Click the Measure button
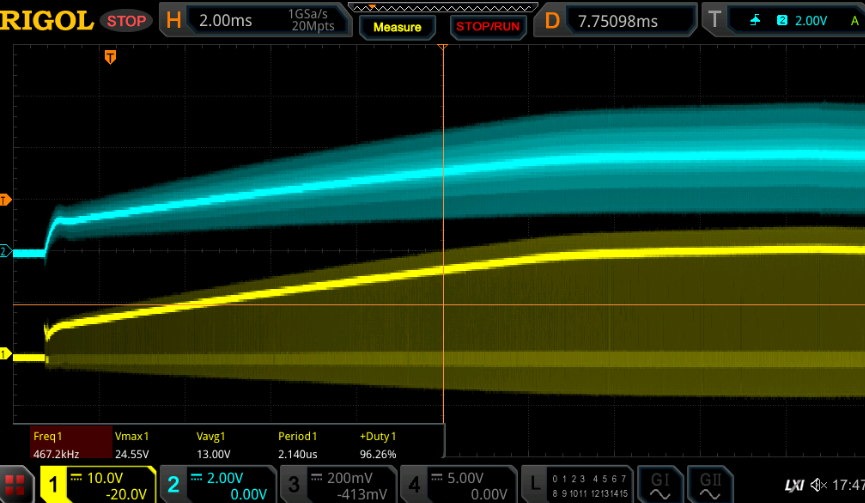Viewport: 865px width, 503px height. [397, 27]
